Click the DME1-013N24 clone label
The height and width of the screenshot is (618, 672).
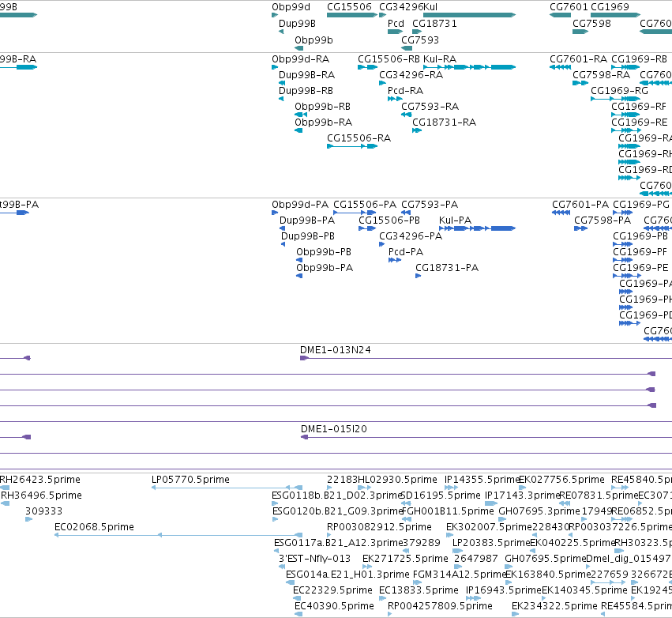[x=335, y=350]
